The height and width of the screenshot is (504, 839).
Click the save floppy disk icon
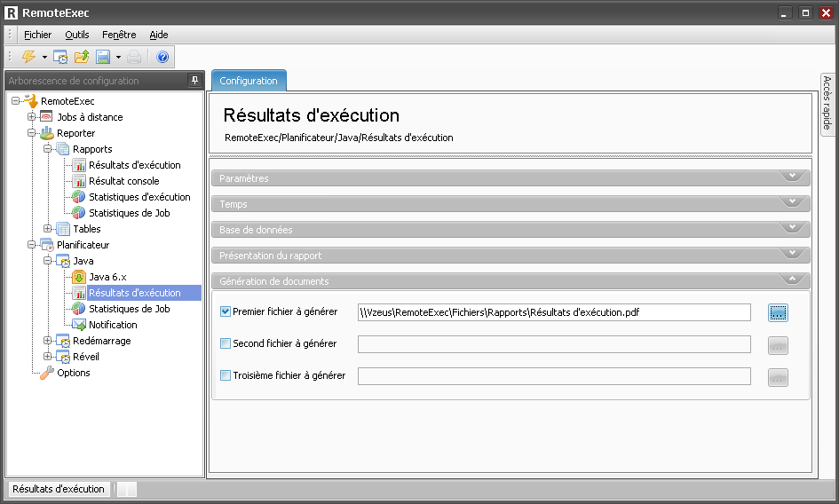(x=103, y=57)
